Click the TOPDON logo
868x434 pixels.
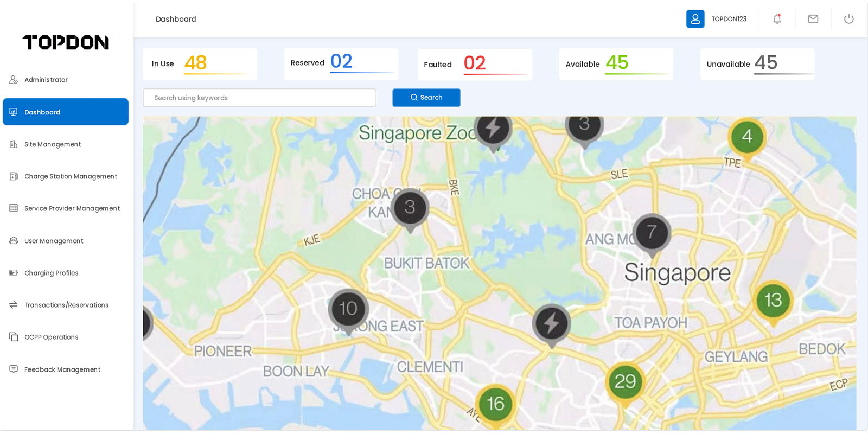point(66,42)
